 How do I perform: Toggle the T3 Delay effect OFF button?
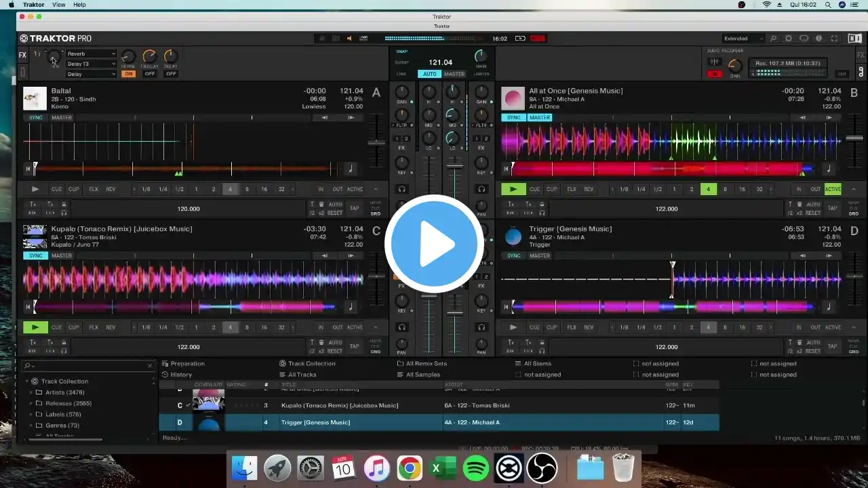click(x=149, y=74)
